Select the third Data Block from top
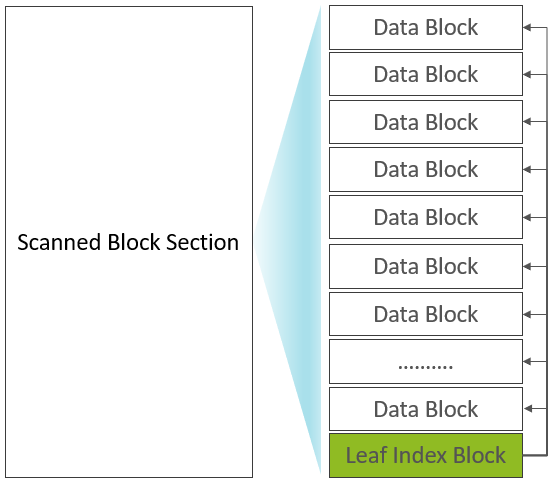Screen dimensions: 554x483 point(426,122)
